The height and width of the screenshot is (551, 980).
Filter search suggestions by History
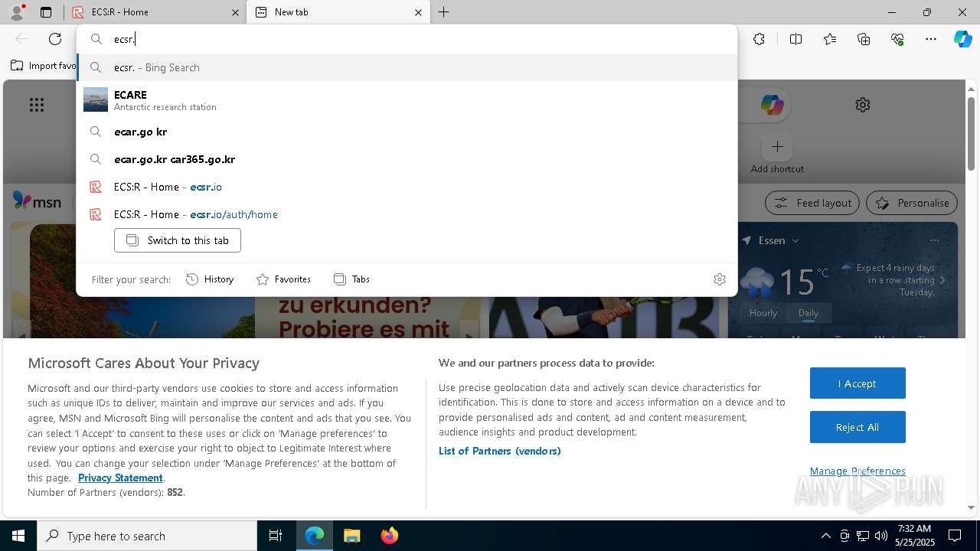[x=210, y=279]
